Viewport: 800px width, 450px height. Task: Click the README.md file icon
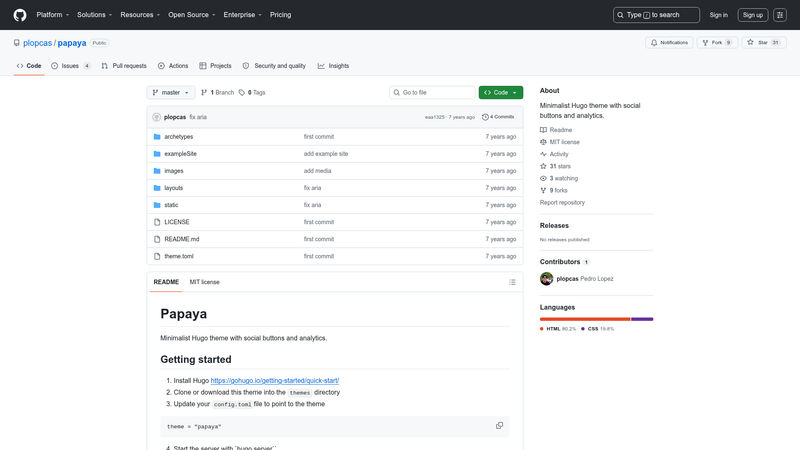[x=157, y=239]
